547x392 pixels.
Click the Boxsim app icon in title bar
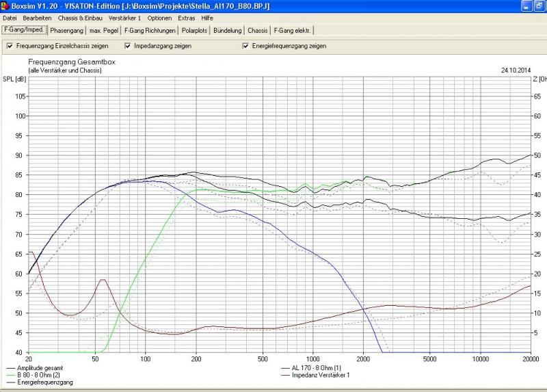click(5, 5)
